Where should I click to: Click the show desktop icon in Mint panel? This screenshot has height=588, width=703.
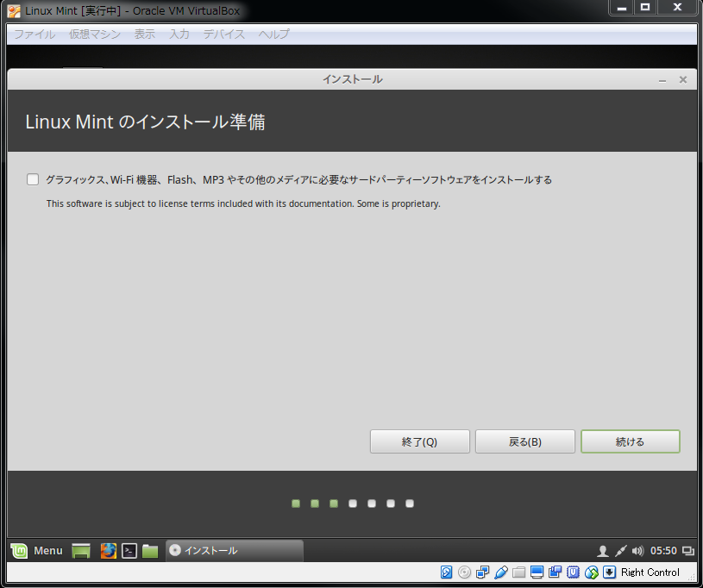tap(81, 551)
